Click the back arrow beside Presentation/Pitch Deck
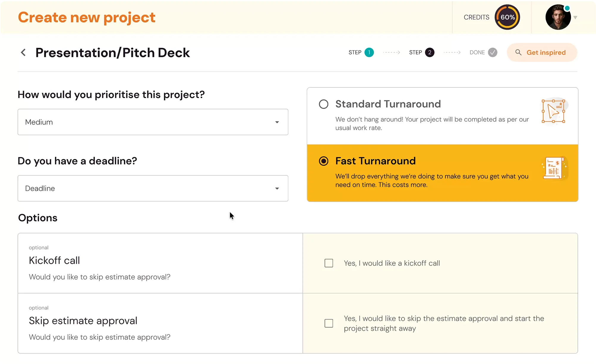 pos(23,53)
